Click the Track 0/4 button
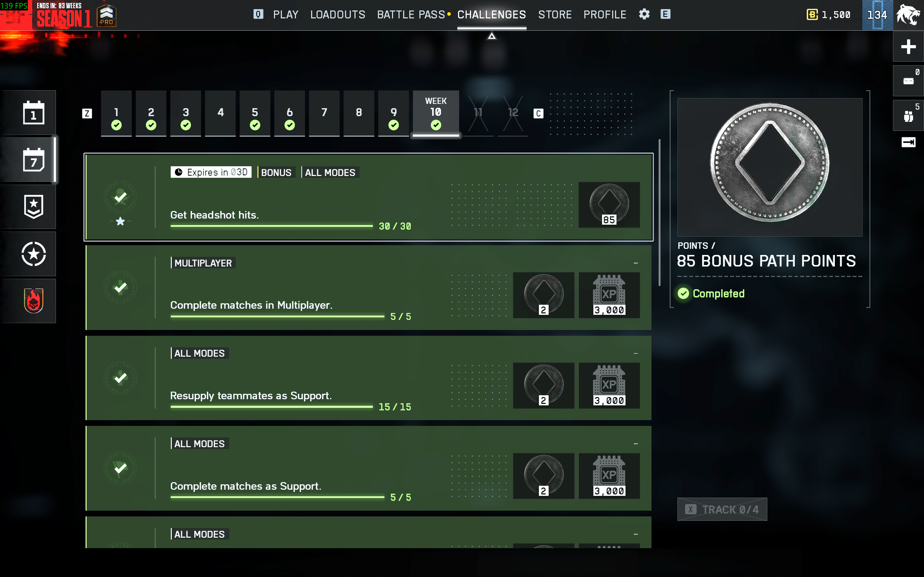 (x=722, y=509)
